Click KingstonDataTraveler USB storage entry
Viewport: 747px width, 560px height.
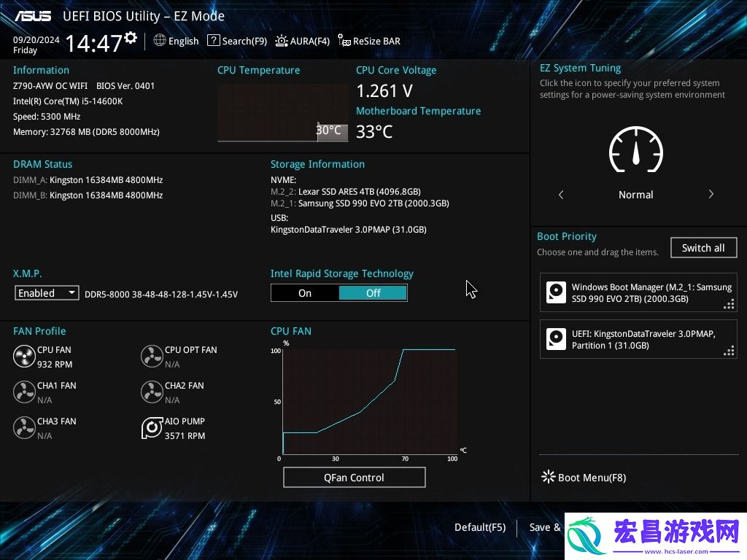(348, 230)
